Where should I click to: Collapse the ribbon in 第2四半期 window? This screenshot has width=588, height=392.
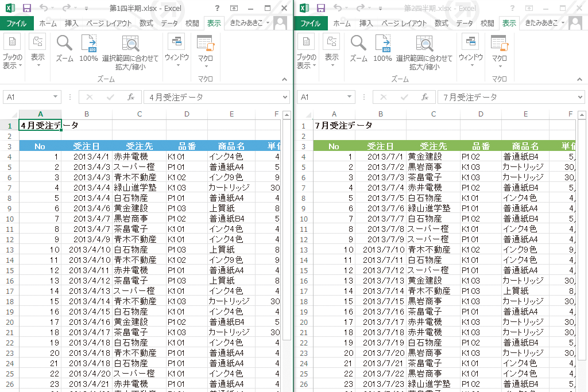(579, 79)
